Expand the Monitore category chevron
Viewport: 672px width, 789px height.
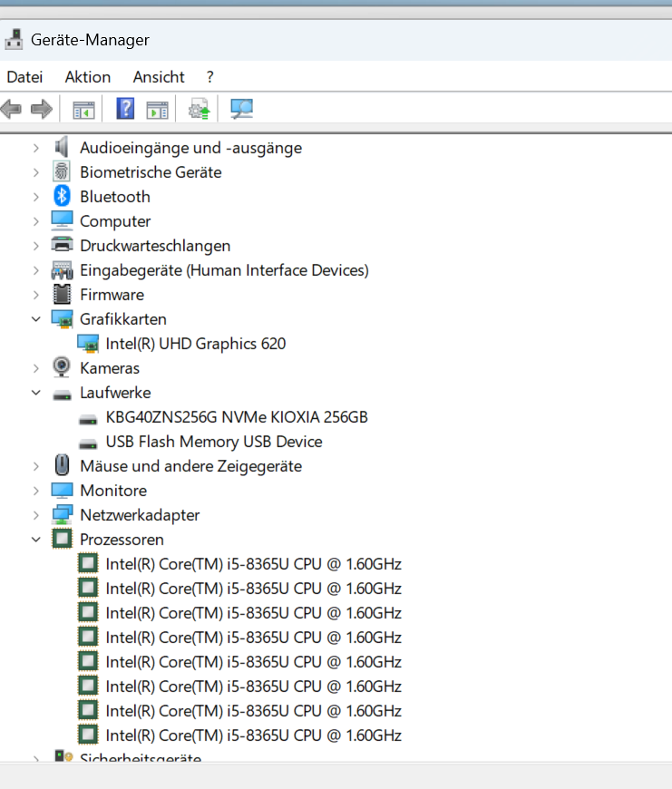click(35, 491)
